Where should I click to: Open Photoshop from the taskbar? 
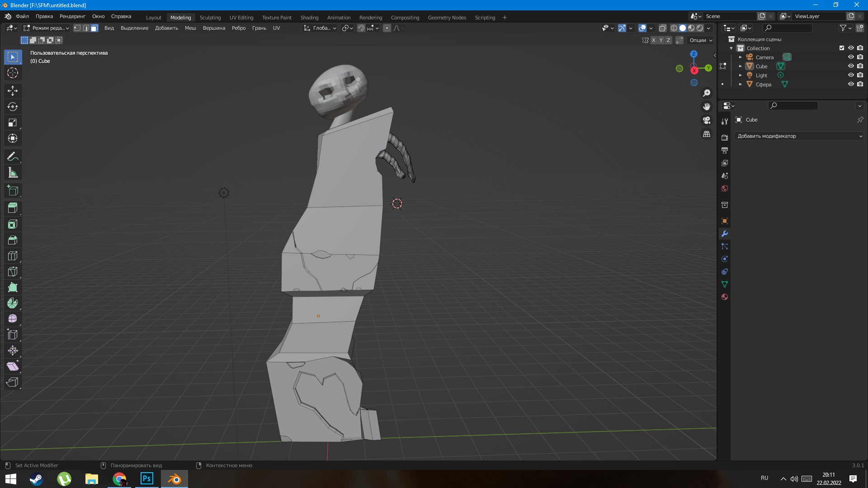coord(147,479)
